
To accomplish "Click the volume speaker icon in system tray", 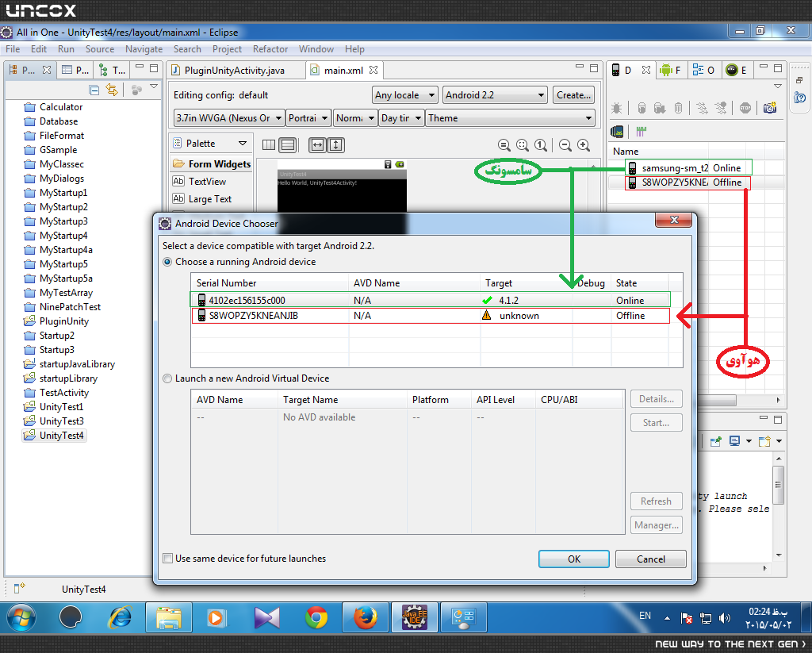I will pos(725,618).
